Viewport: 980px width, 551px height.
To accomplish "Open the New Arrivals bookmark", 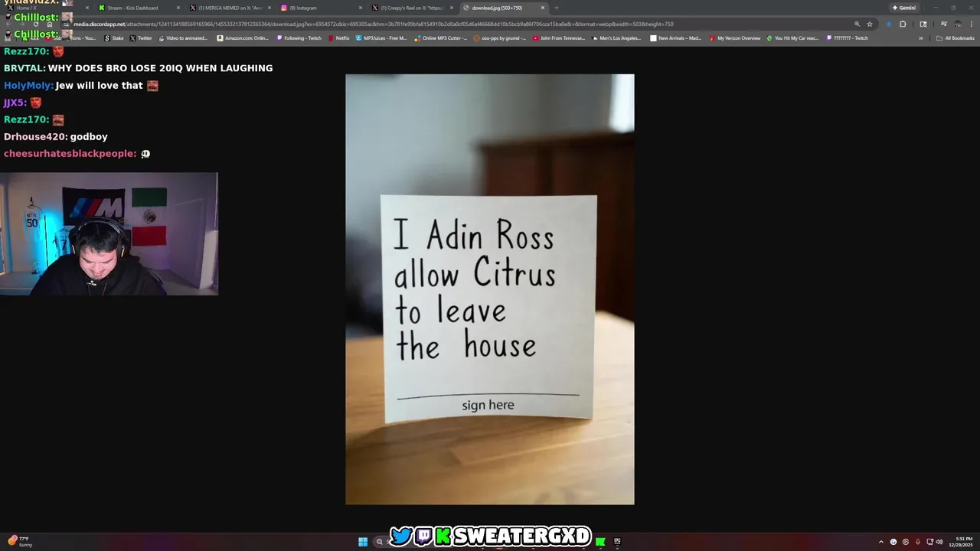I will coord(676,38).
